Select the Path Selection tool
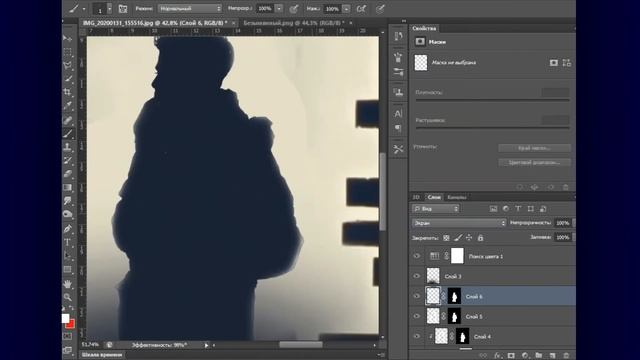 pyautogui.click(x=67, y=256)
